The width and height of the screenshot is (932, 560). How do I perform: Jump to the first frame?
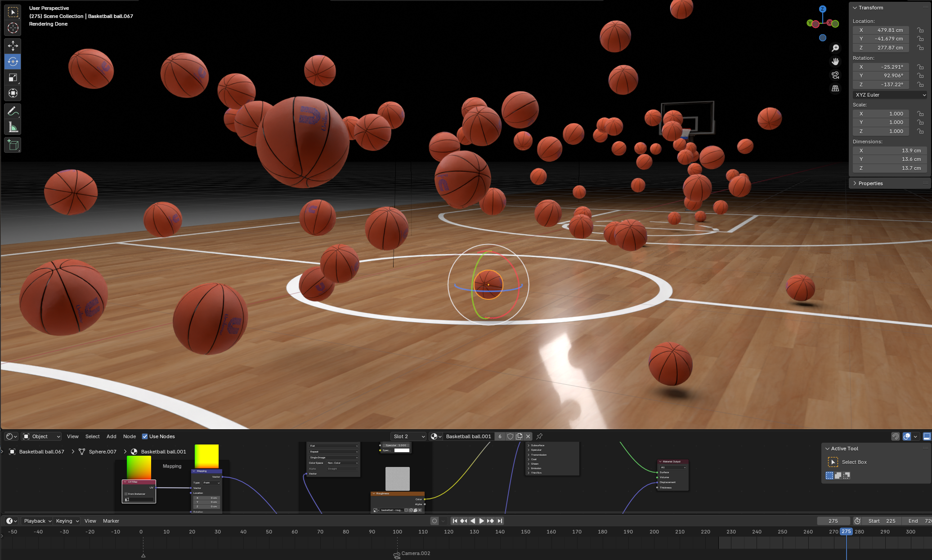(x=455, y=521)
